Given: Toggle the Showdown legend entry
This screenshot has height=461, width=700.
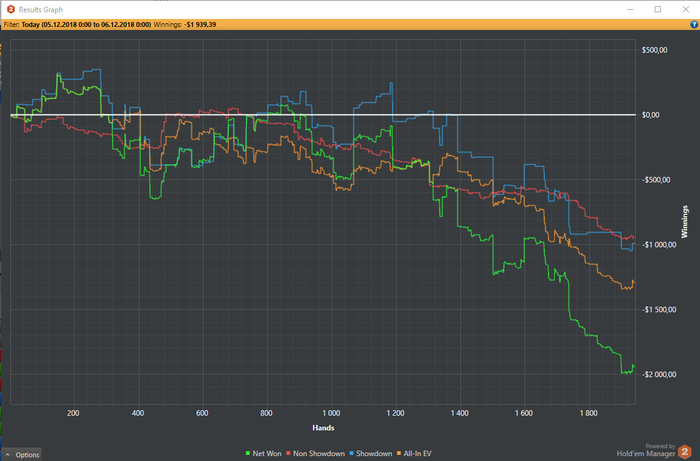Looking at the screenshot, I should click(371, 453).
